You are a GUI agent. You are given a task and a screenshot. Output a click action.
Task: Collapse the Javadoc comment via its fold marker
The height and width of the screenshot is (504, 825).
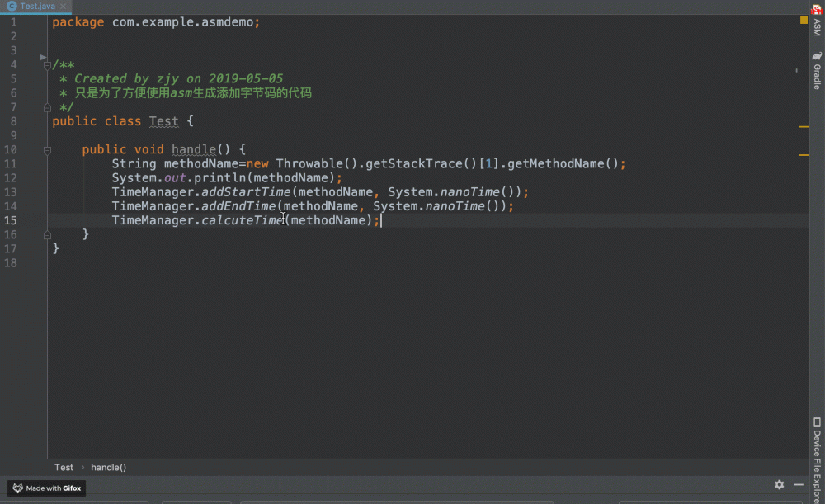(47, 64)
